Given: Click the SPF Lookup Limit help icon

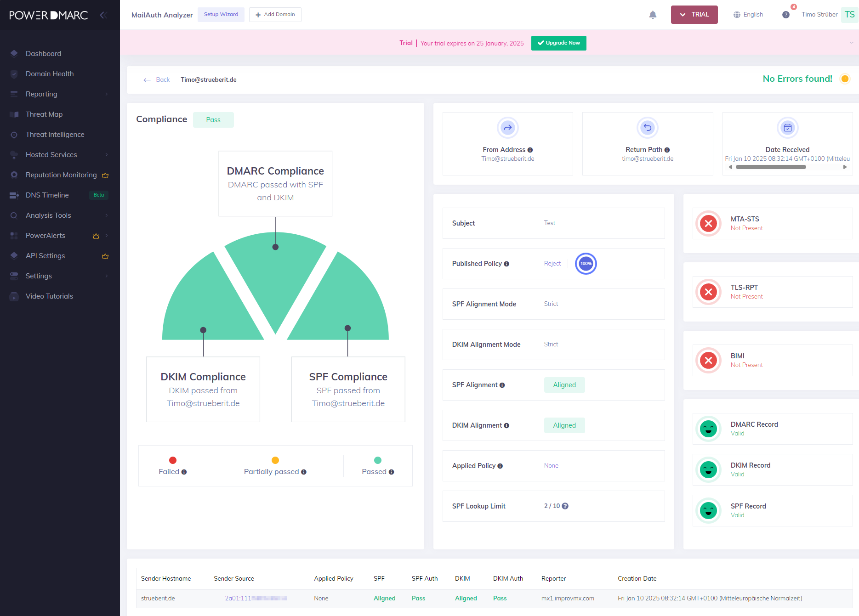Looking at the screenshot, I should pyautogui.click(x=565, y=506).
